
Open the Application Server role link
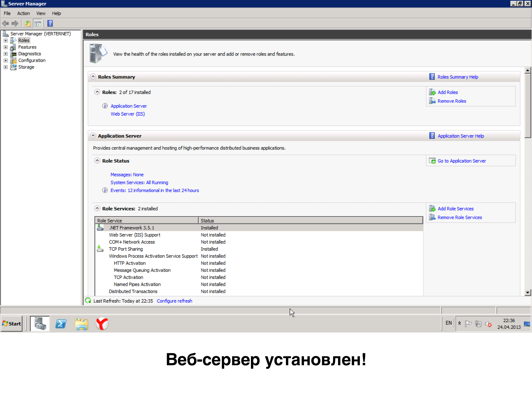coord(129,106)
